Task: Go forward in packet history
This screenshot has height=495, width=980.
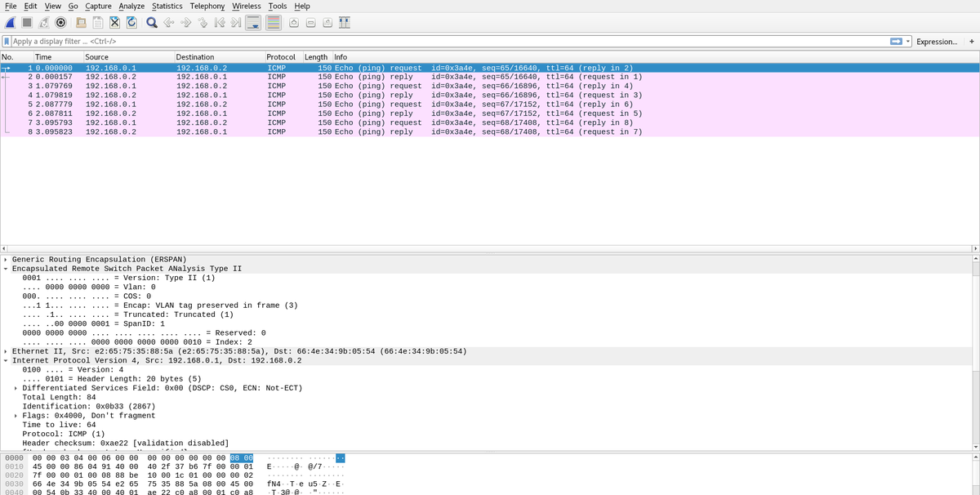Action: click(x=185, y=23)
